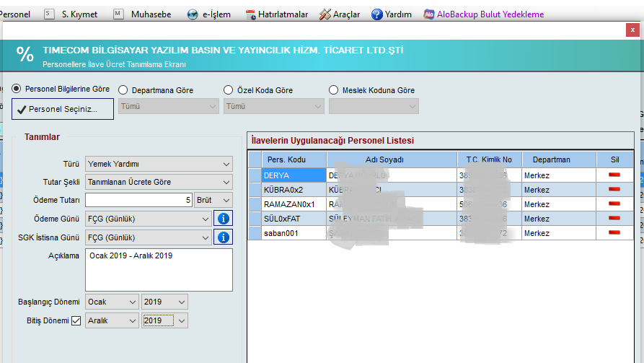Click the Yardım question mark icon

tap(376, 14)
